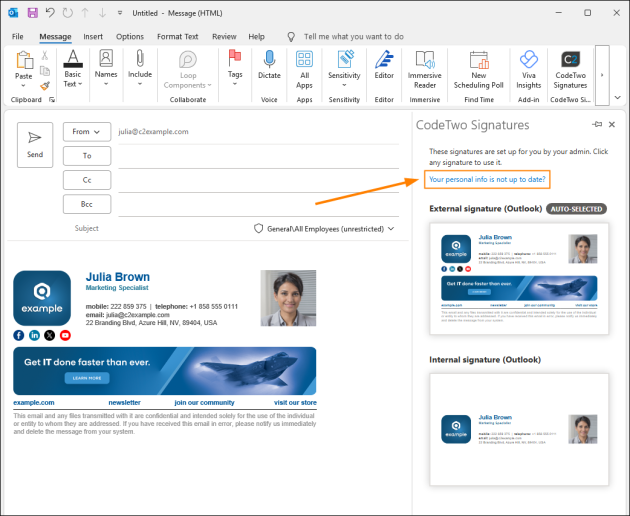The width and height of the screenshot is (630, 516).
Task: Click LEARN MORE button in the banner
Action: tap(87, 378)
